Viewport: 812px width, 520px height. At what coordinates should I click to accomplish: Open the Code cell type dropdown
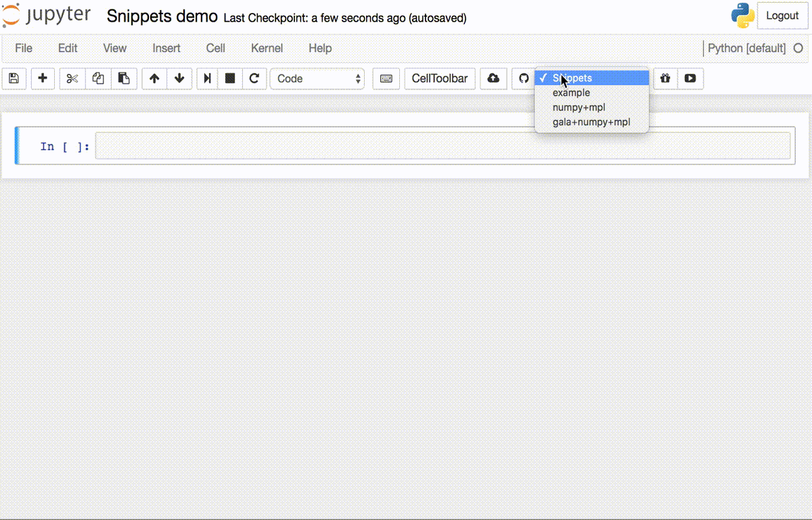click(x=317, y=79)
